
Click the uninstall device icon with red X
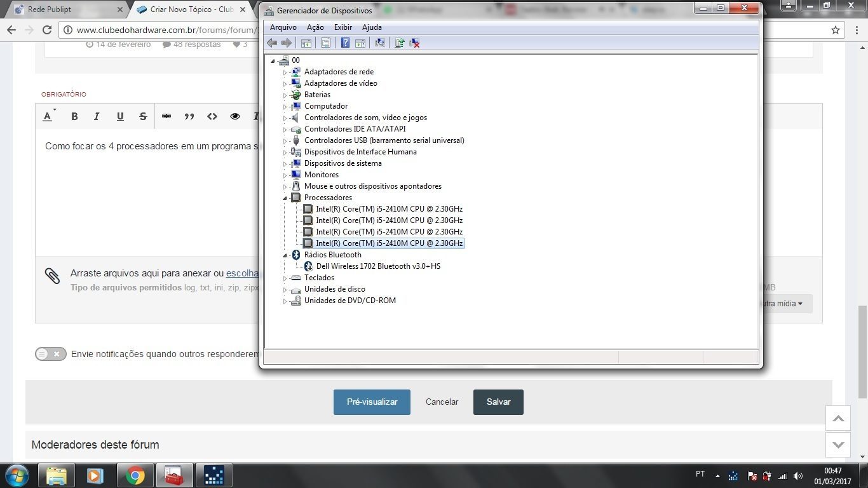[x=414, y=43]
